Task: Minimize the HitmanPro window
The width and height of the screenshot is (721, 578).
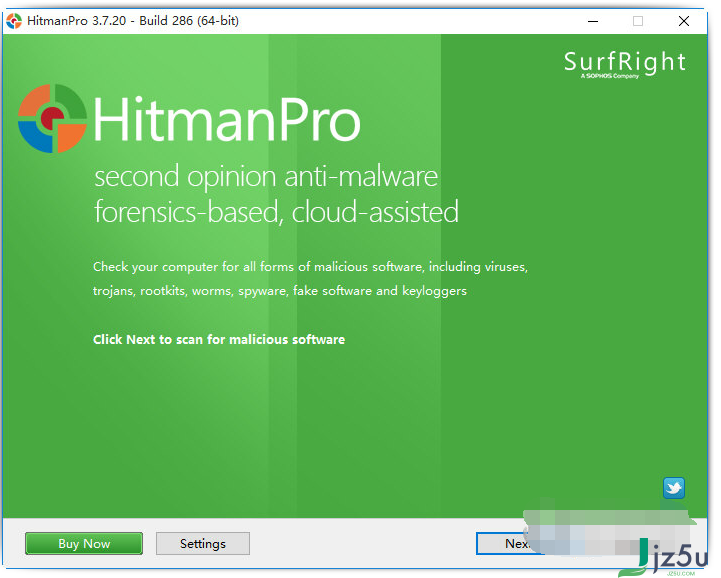Action: point(593,21)
